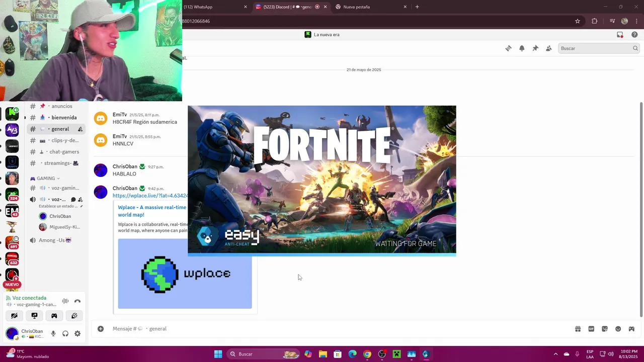Click the Discord chat vertical scrollbar
This screenshot has width=644, height=362.
641,209
